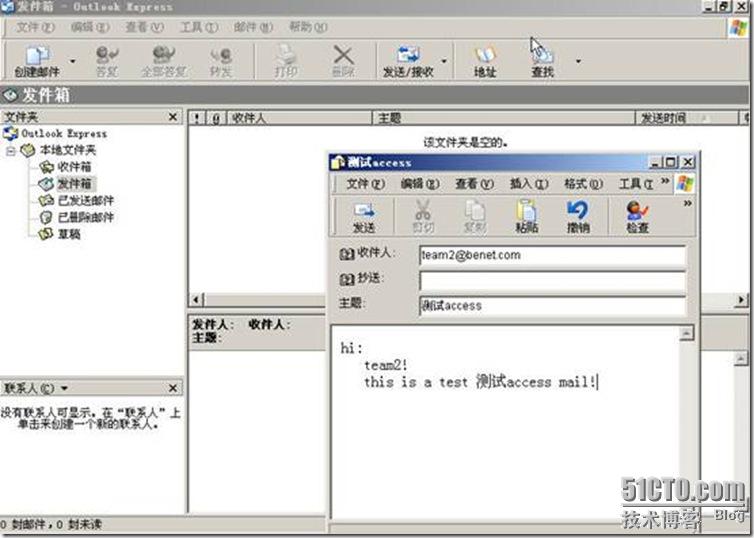Open the 邮件(M) menu in Outlook Express
This screenshot has width=754, height=538.
click(253, 27)
